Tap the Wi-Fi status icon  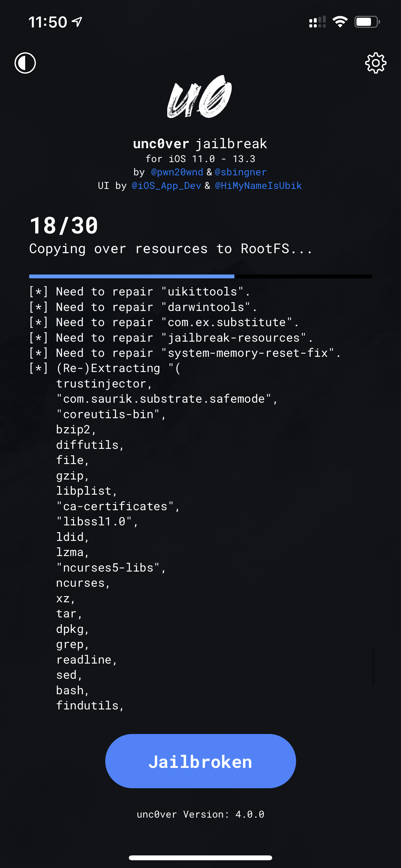point(340,22)
